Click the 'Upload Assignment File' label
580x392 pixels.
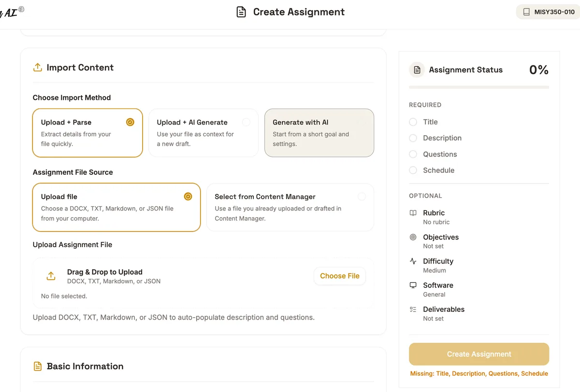coord(72,245)
